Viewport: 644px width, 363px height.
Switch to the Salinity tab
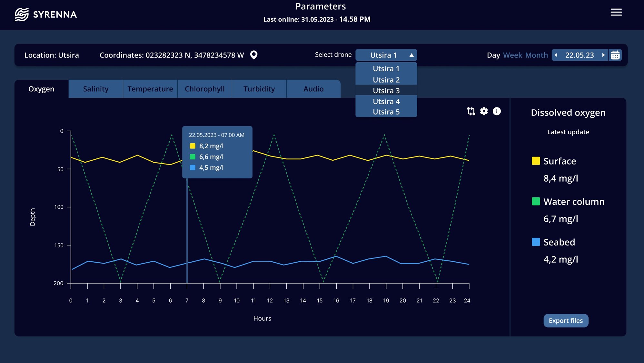pos(96,89)
